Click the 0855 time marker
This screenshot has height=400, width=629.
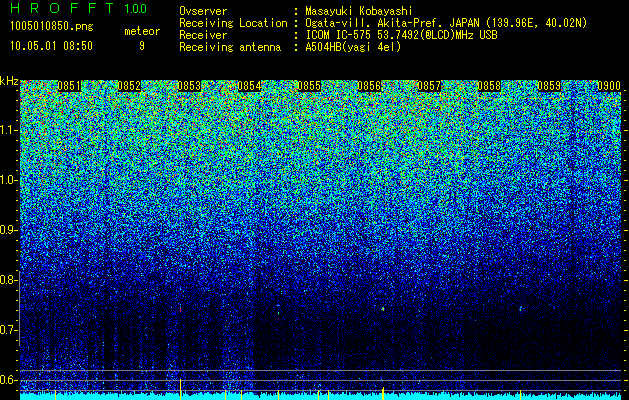pyautogui.click(x=309, y=86)
